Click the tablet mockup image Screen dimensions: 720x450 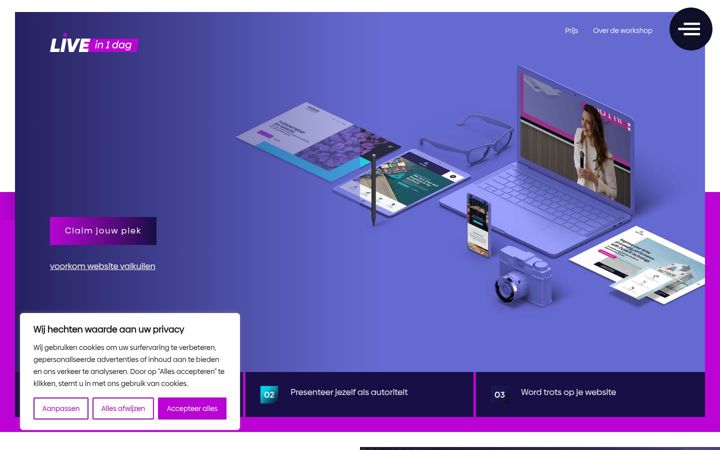(402, 183)
